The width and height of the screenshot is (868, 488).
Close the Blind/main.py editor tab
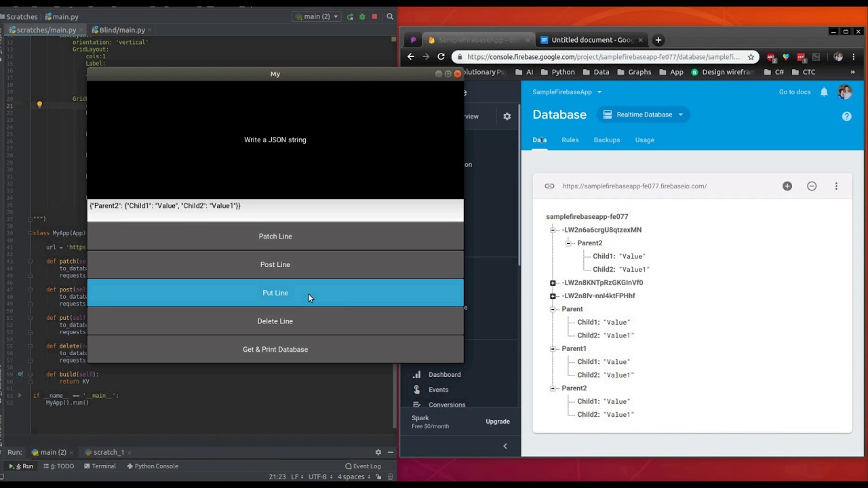pos(150,30)
